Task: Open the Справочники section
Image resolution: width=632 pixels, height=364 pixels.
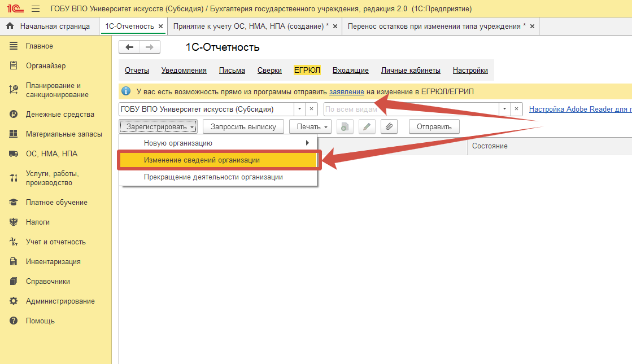Action: (x=48, y=282)
